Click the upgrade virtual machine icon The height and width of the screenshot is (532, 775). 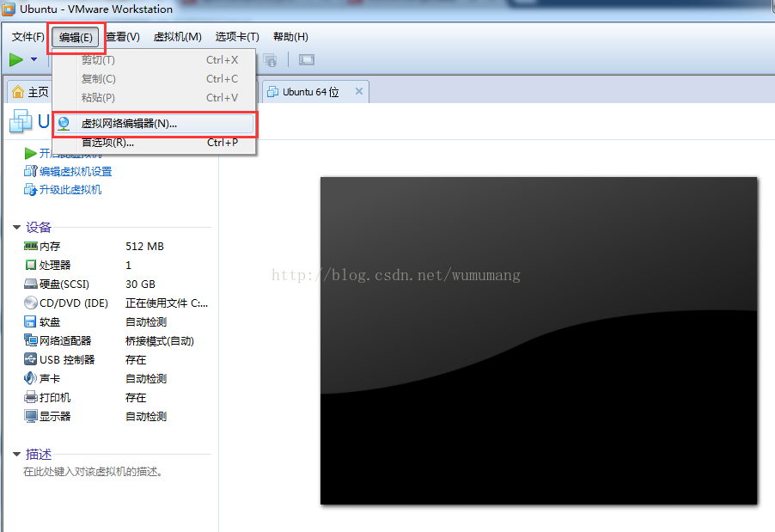click(x=30, y=189)
